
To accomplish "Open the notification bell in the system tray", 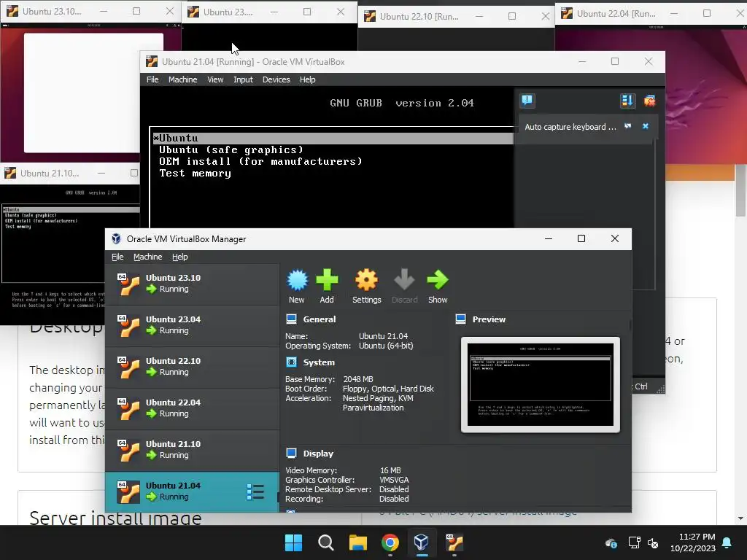I will pos(727,542).
